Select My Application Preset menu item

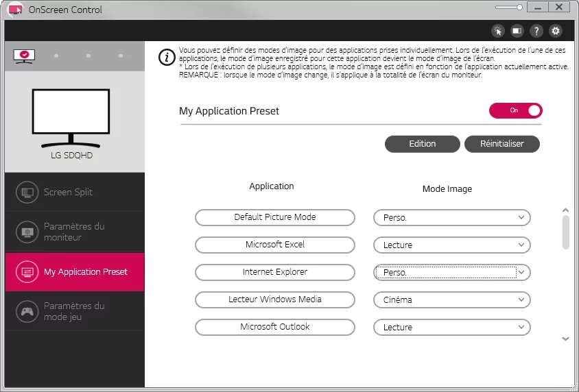click(x=75, y=272)
